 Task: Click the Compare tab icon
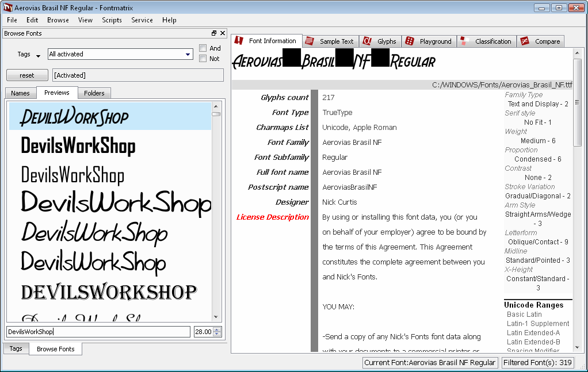point(525,41)
